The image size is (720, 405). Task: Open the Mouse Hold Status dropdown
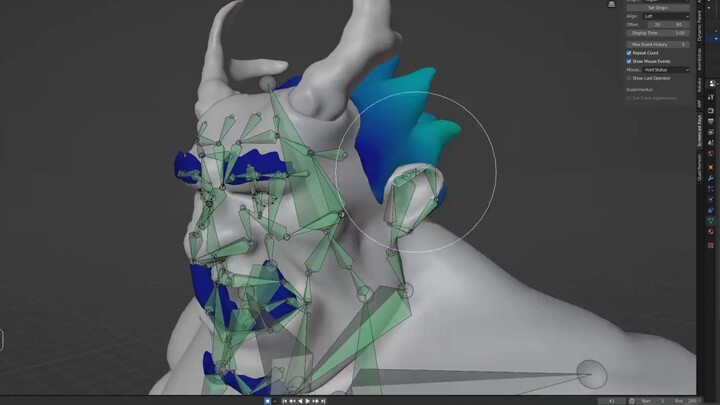pos(666,70)
